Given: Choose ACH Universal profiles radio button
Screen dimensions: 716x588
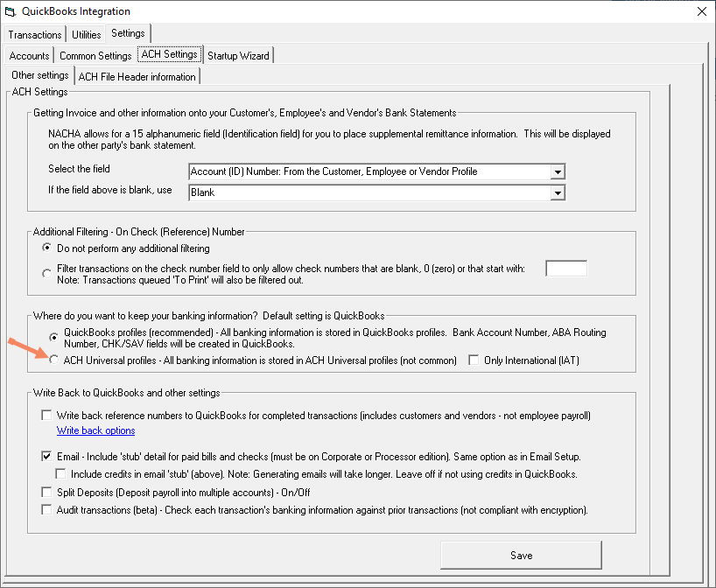Looking at the screenshot, I should coord(54,360).
